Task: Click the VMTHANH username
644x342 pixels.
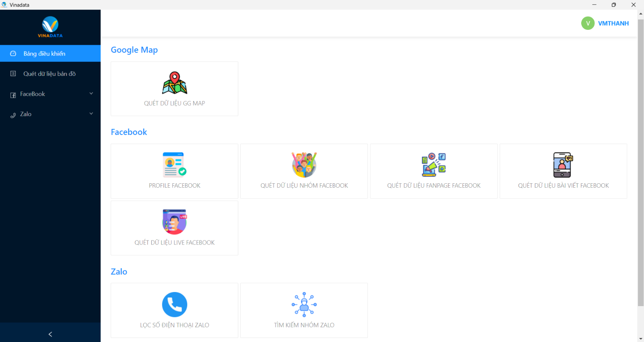Action: [x=613, y=23]
